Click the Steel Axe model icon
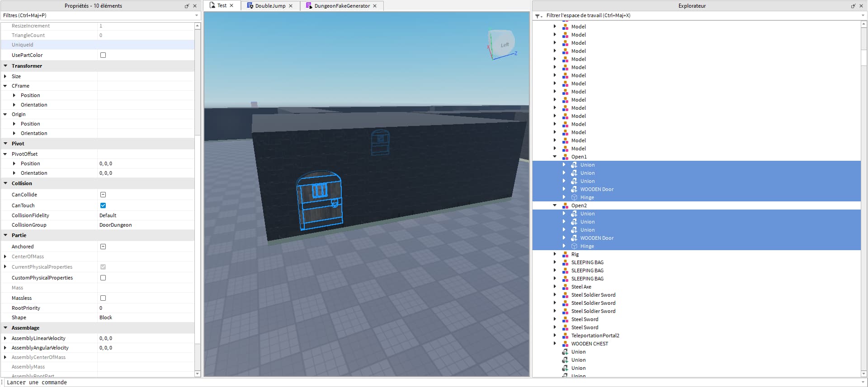 coord(565,287)
